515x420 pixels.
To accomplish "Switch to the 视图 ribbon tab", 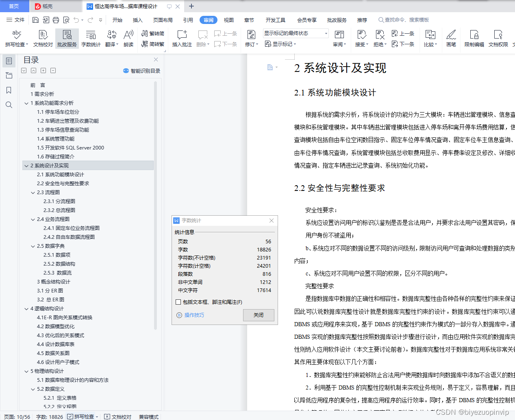I will pos(228,19).
